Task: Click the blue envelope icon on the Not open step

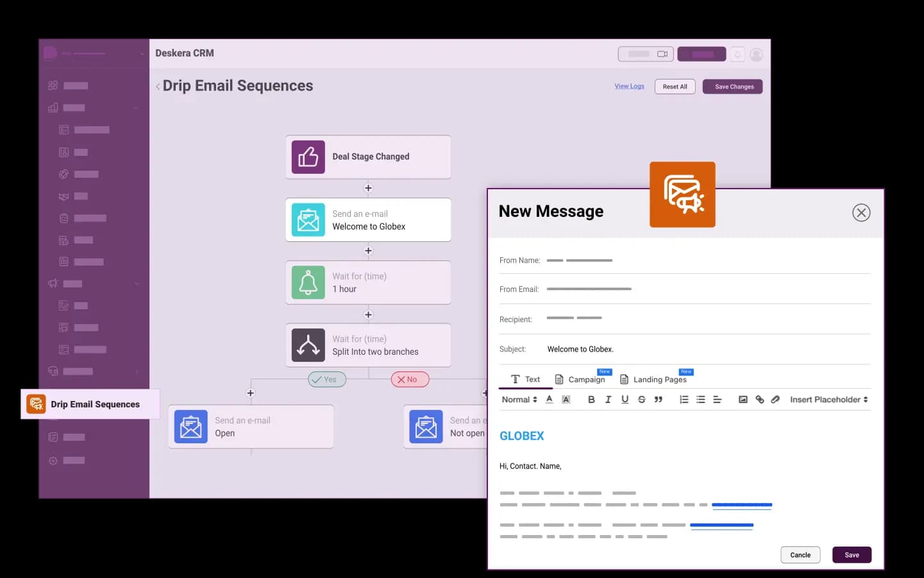Action: click(x=426, y=427)
